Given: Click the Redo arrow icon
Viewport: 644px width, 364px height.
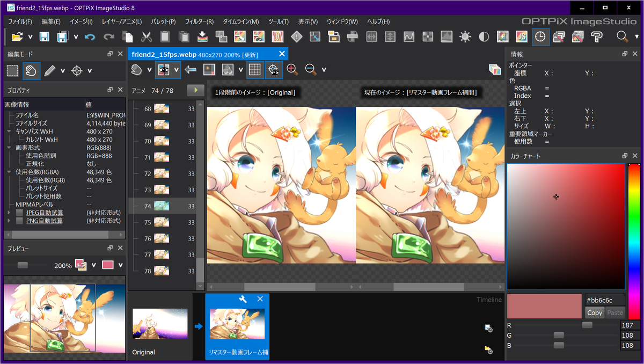Looking at the screenshot, I should [x=109, y=37].
